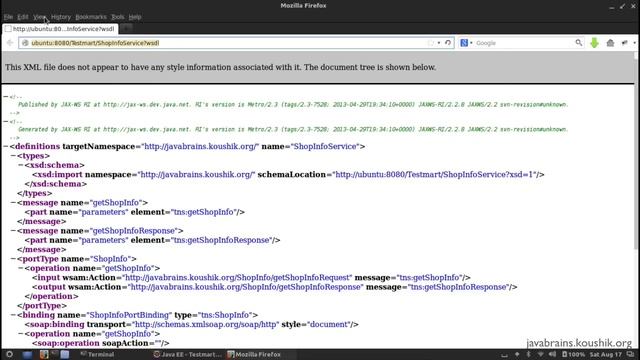Open the search engine selector dropdown
The height and width of the screenshot is (360, 640).
(471, 43)
